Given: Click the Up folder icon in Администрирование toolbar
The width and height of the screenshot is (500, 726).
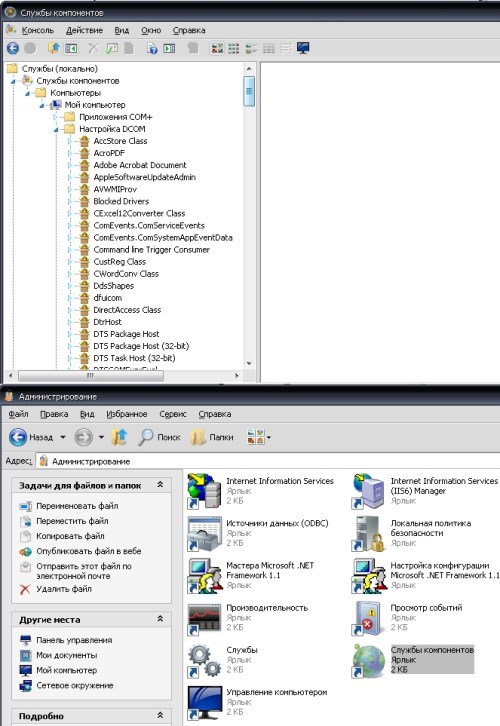Looking at the screenshot, I should point(119,437).
